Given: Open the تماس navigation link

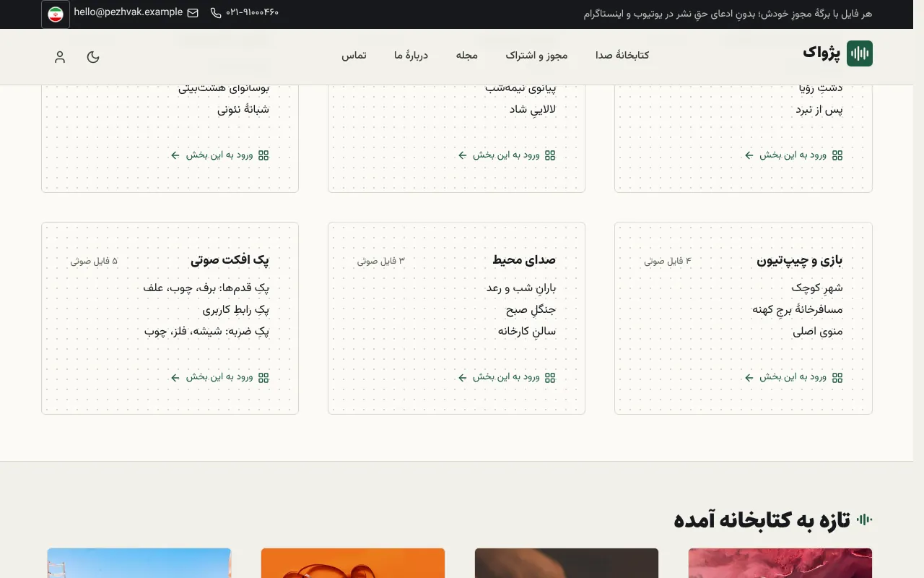Looking at the screenshot, I should point(354,56).
